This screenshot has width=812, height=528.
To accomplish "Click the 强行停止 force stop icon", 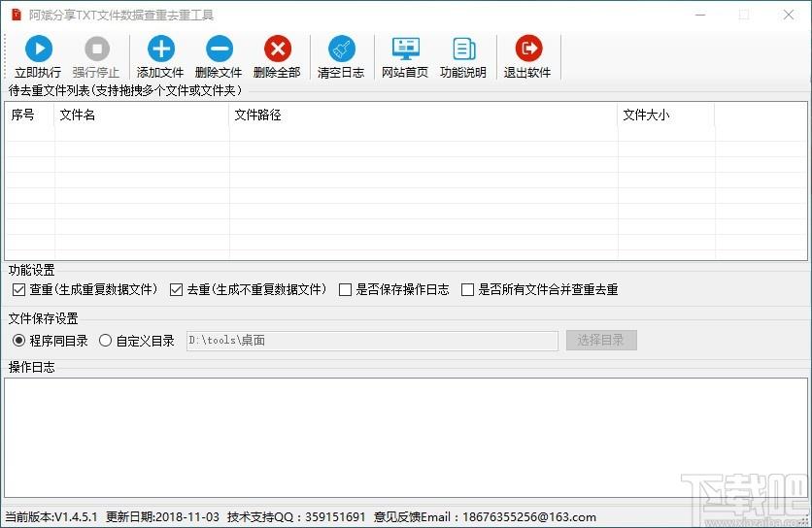I will [x=96, y=56].
